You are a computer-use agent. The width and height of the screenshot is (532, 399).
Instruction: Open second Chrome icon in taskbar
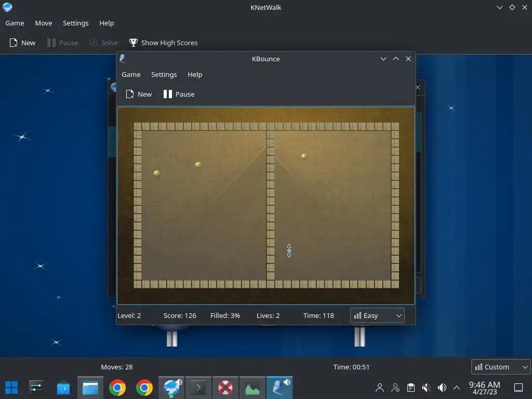coord(144,388)
